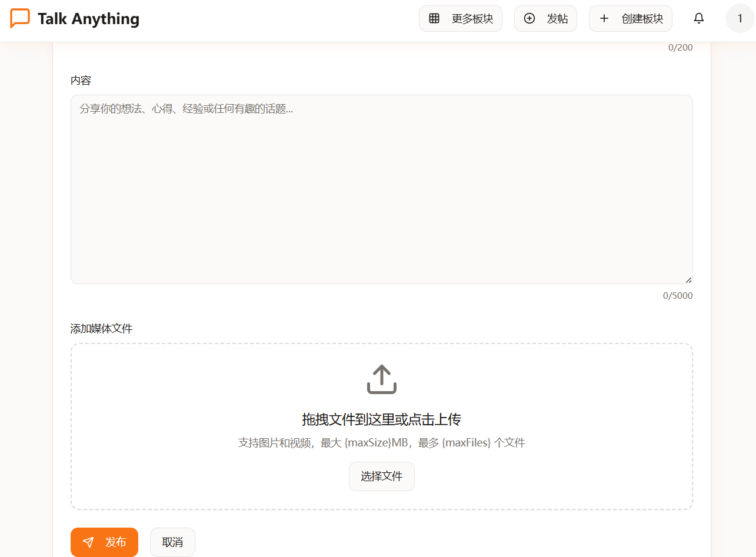
Task: Select the 发帖 navigation item
Action: click(545, 18)
